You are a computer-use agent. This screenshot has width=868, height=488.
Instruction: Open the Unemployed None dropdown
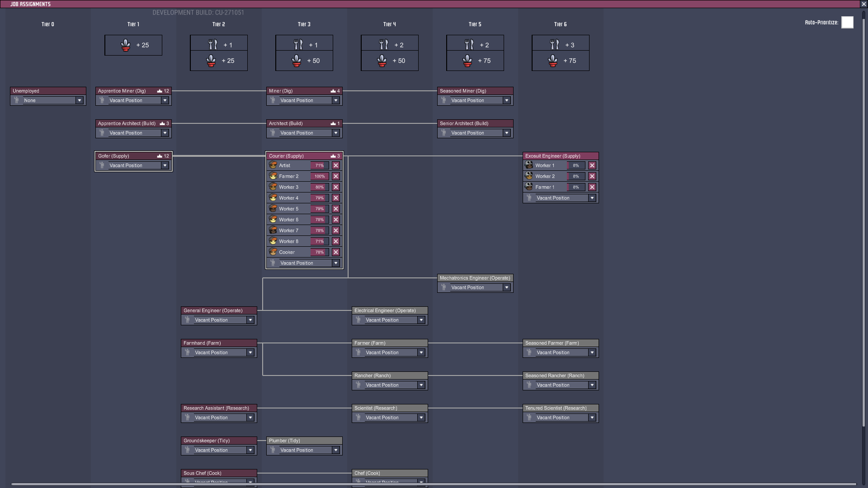point(80,100)
